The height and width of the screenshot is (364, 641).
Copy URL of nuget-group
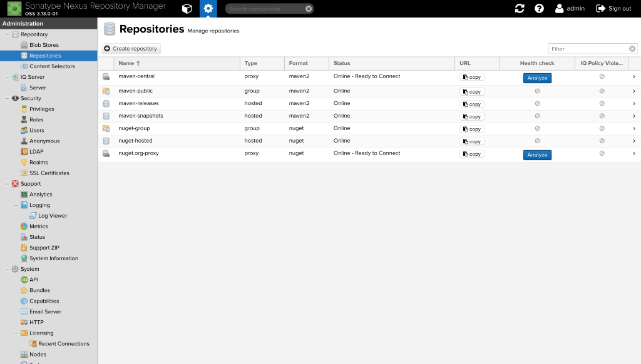pos(472,129)
